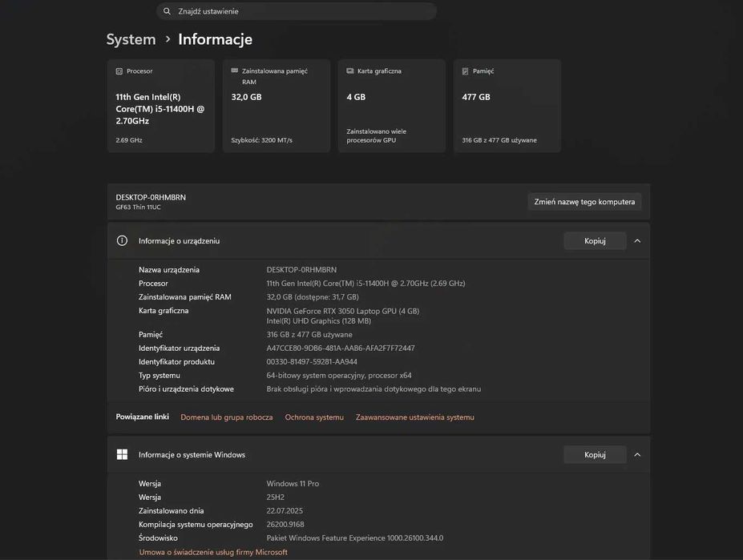Click the 'Powiązane linki' label

pyautogui.click(x=142, y=417)
